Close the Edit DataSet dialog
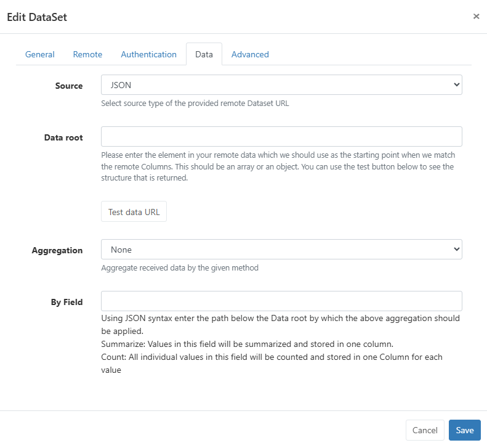This screenshot has width=487, height=448. coord(476,17)
